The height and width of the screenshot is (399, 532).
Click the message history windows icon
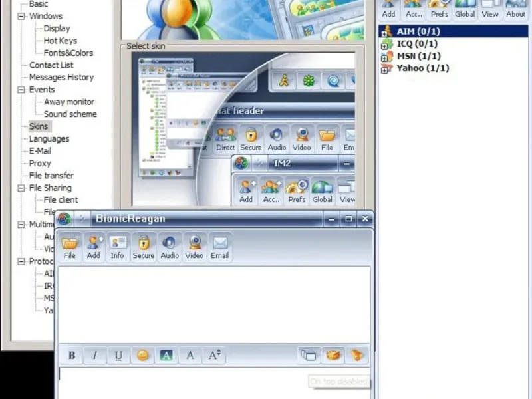point(309,355)
